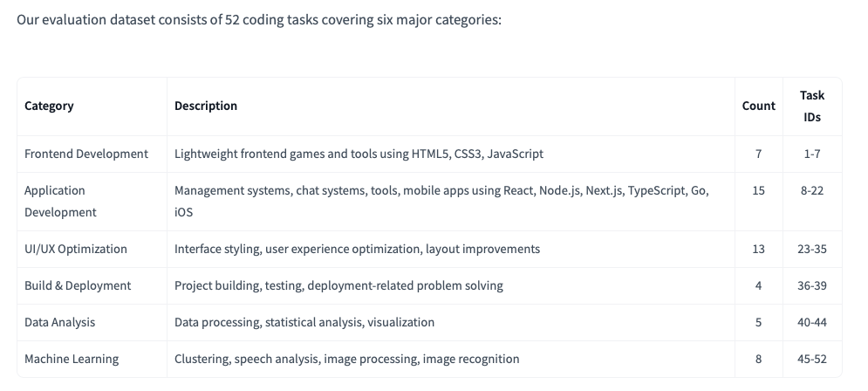
Task: Click the Count column header
Action: click(x=758, y=106)
